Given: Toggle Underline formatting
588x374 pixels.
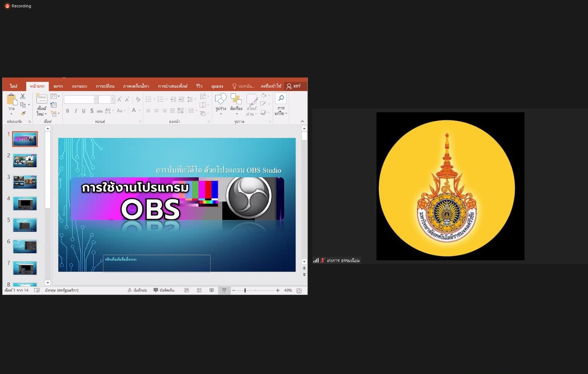Looking at the screenshot, I should [x=84, y=111].
